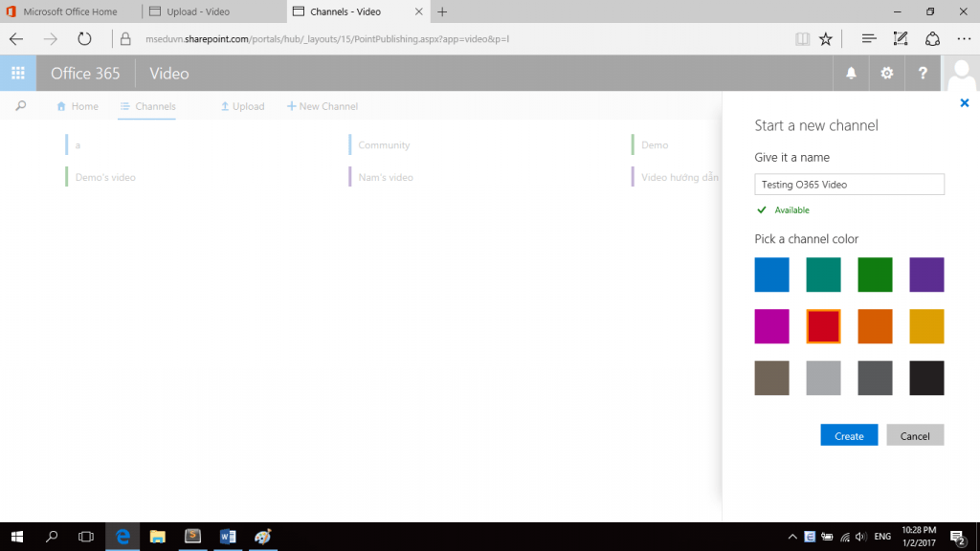Open the share icon in browser
Image resolution: width=980 pixels, height=551 pixels.
tap(932, 38)
